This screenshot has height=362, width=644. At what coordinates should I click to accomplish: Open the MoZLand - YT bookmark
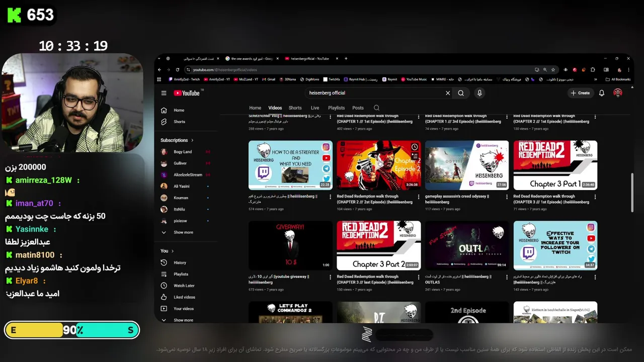point(246,79)
